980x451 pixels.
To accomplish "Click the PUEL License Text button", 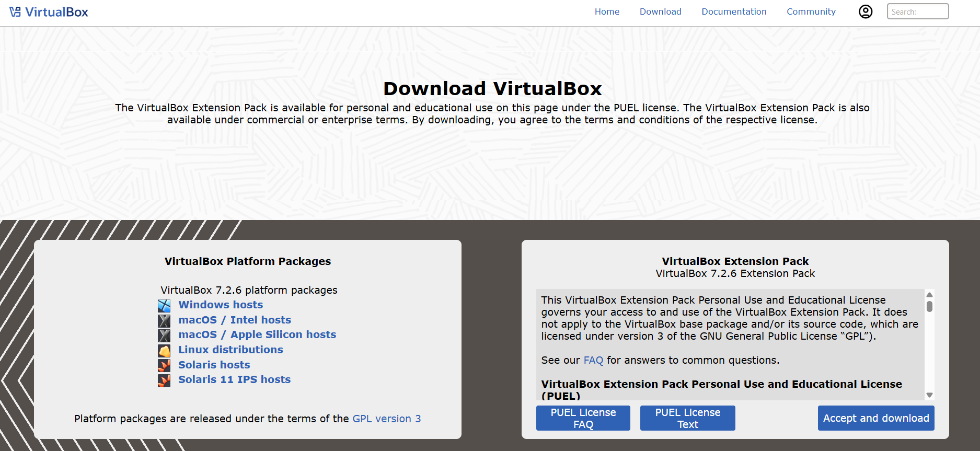I will click(688, 418).
